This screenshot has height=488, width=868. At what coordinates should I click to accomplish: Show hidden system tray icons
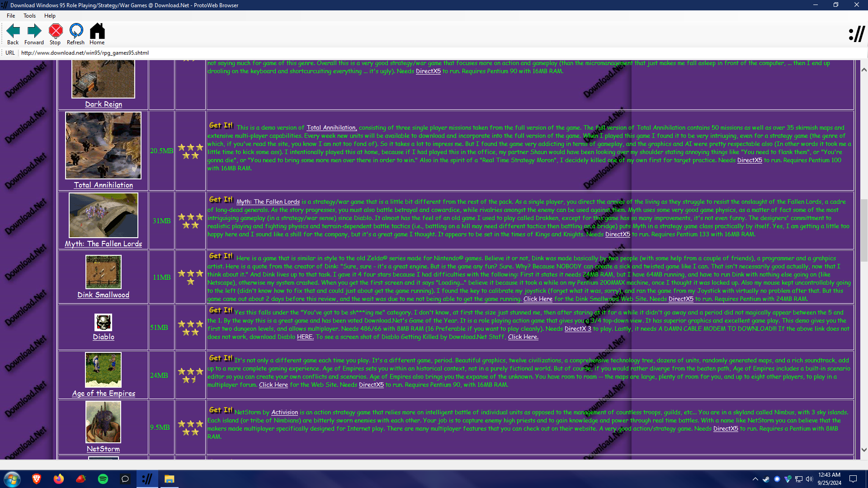(755, 479)
